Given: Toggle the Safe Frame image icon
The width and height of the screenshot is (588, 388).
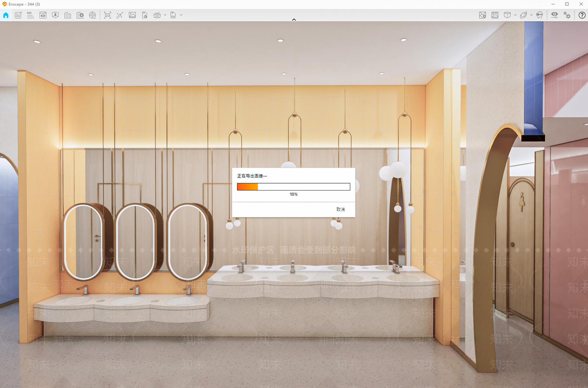Looking at the screenshot, I should point(495,15).
